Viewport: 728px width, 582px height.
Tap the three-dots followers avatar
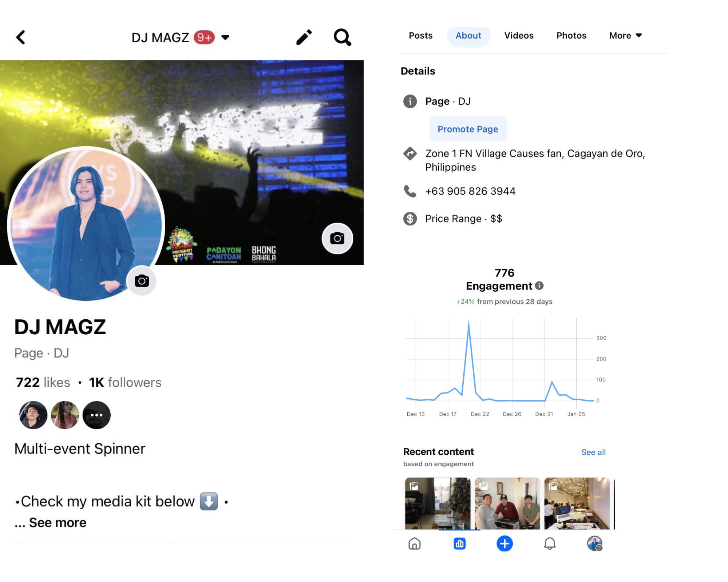96,415
